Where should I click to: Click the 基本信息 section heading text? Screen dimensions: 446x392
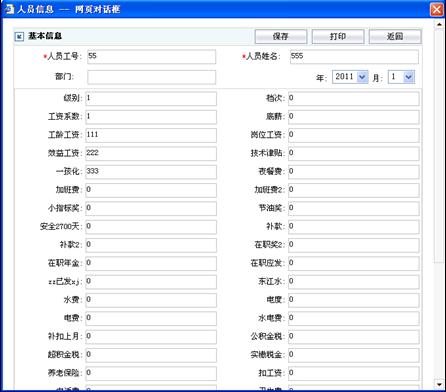click(x=45, y=36)
